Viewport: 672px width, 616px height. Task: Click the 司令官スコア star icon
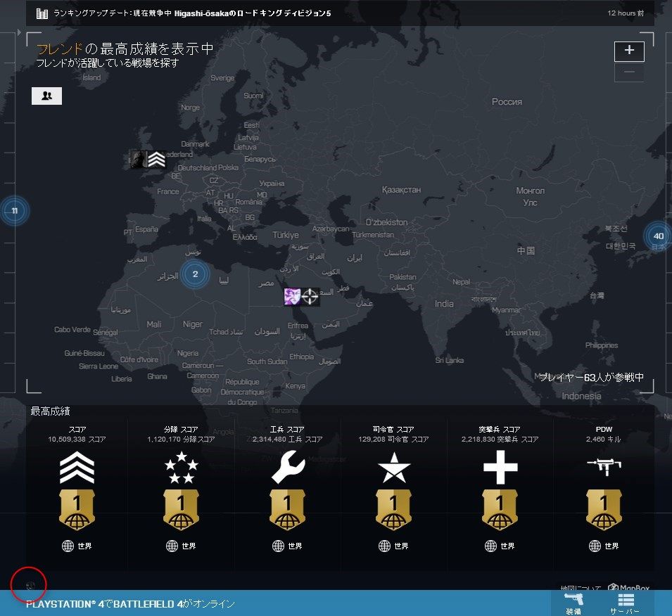(394, 468)
